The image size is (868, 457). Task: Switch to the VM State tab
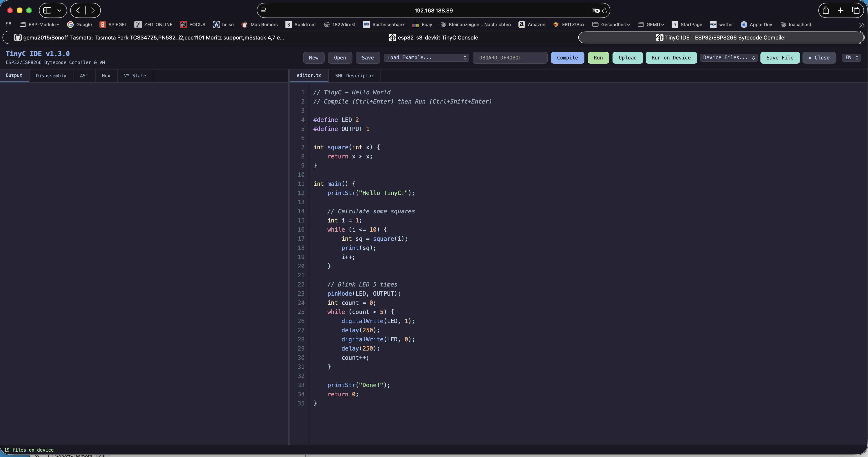click(x=135, y=76)
